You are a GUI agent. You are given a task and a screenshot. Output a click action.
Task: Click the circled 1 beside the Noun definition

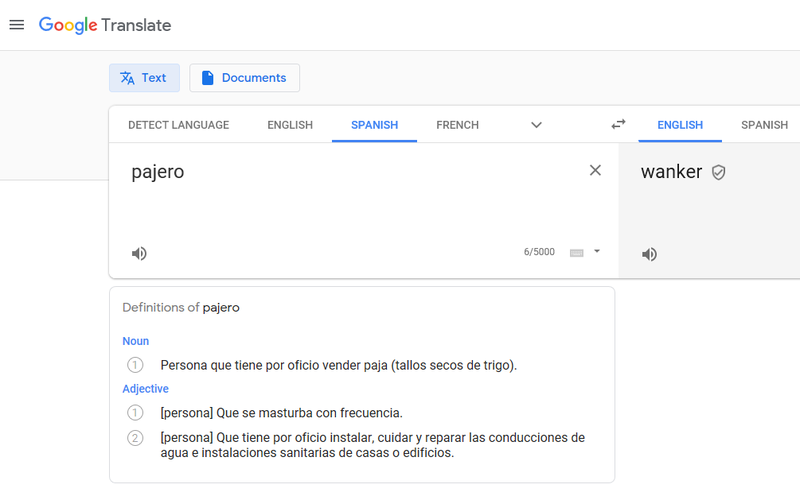coord(135,365)
